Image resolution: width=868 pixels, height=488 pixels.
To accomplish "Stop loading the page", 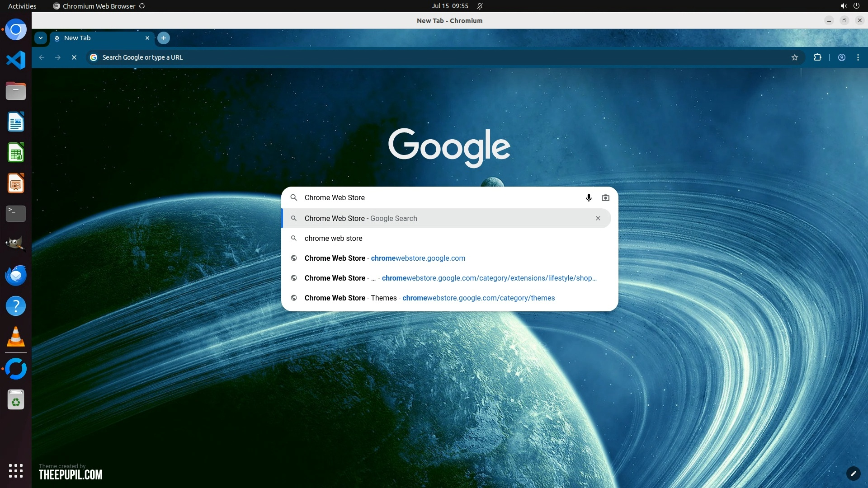I will point(74,57).
